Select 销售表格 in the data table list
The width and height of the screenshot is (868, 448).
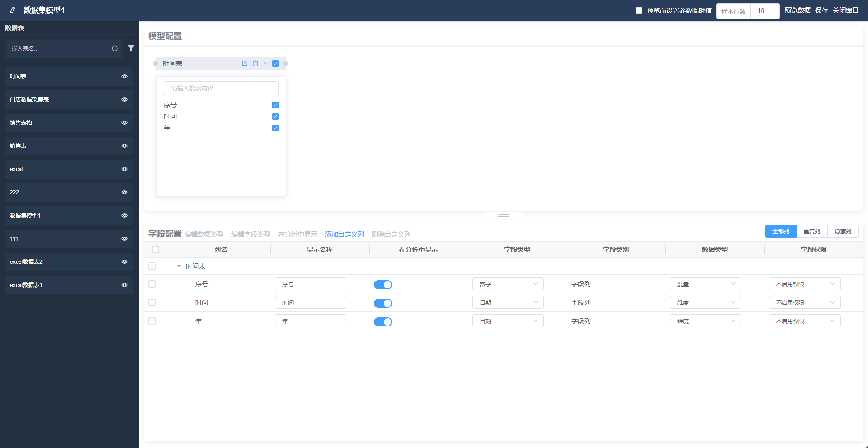click(69, 123)
